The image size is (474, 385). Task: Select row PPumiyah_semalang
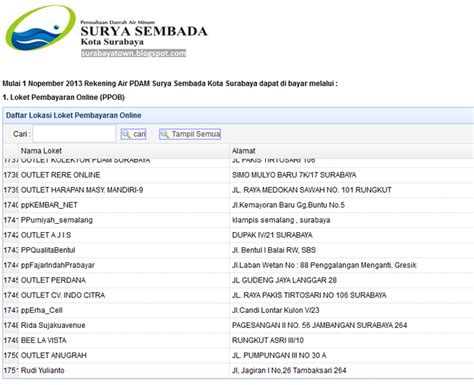[x=238, y=220]
